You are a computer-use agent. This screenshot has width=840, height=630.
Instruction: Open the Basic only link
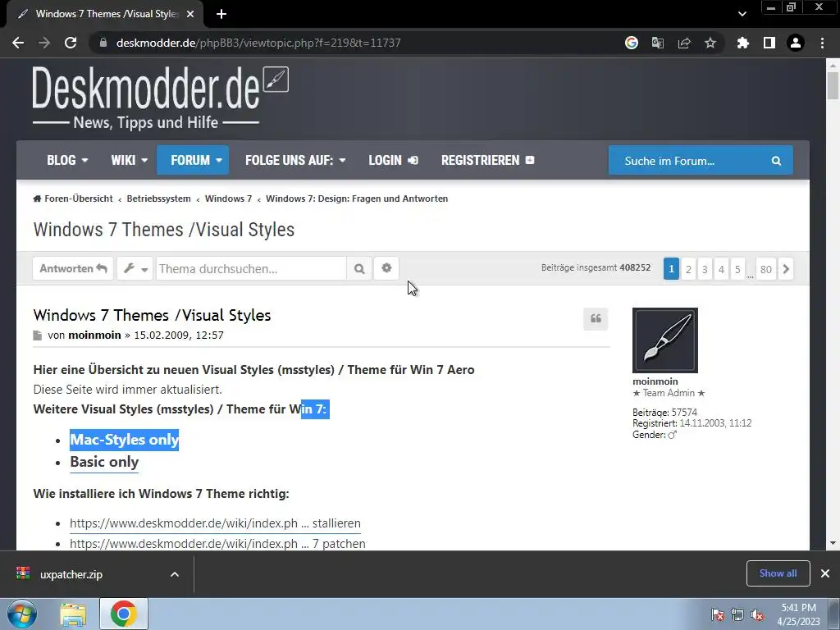[x=104, y=463]
